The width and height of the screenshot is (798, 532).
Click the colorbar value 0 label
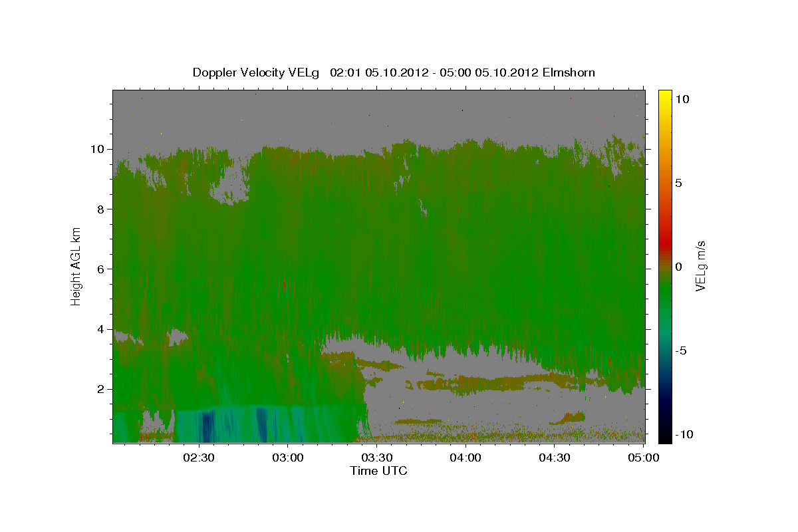(x=678, y=267)
